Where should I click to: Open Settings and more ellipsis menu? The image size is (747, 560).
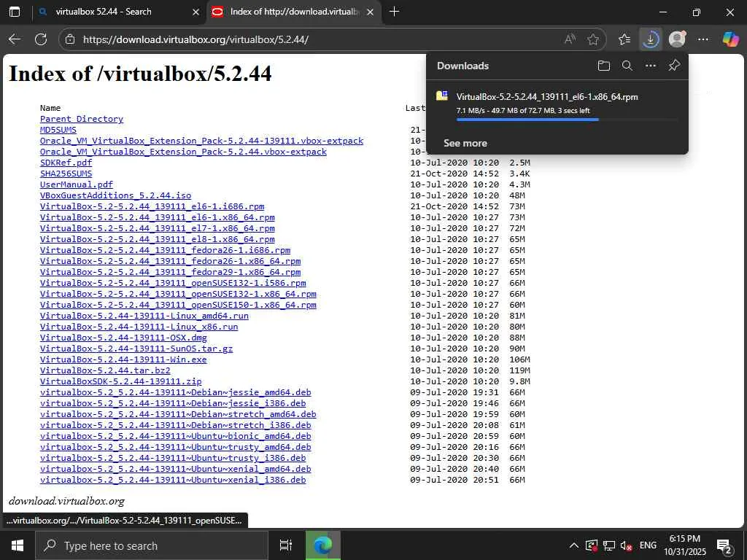(703, 39)
